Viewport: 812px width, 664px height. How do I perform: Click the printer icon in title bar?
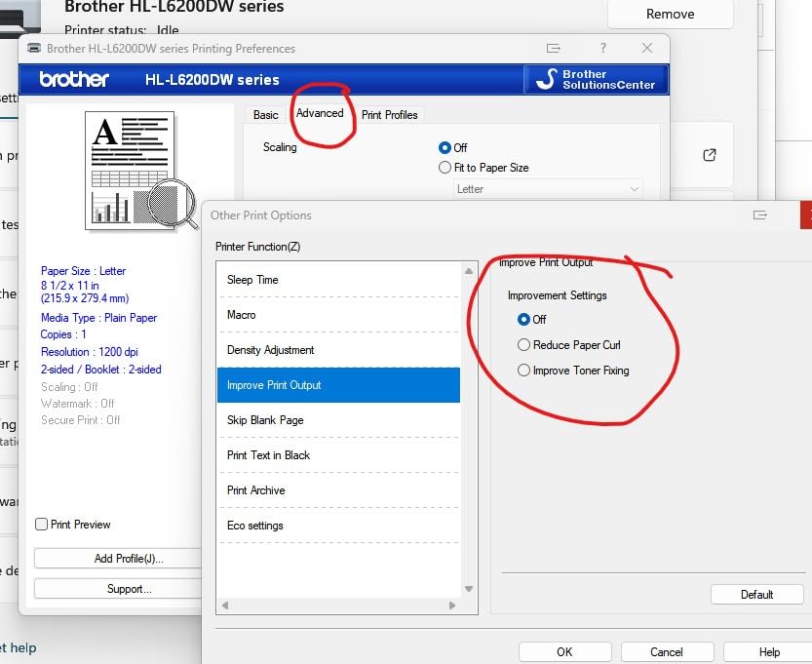34,48
